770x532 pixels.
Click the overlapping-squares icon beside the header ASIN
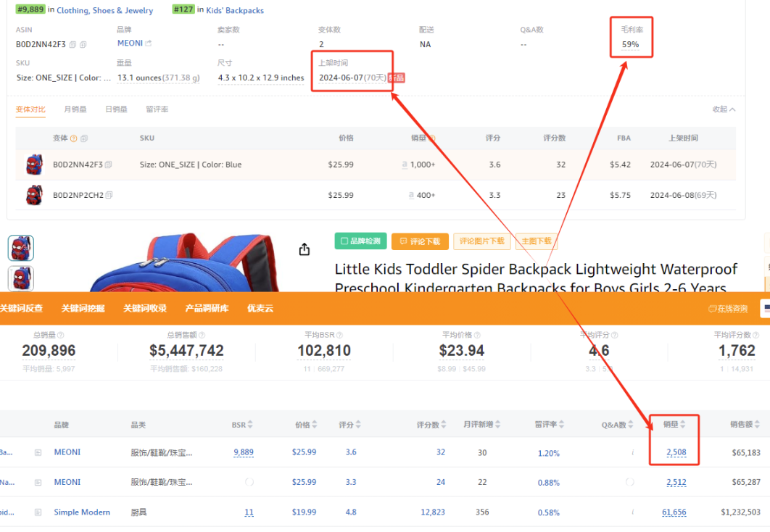point(83,45)
